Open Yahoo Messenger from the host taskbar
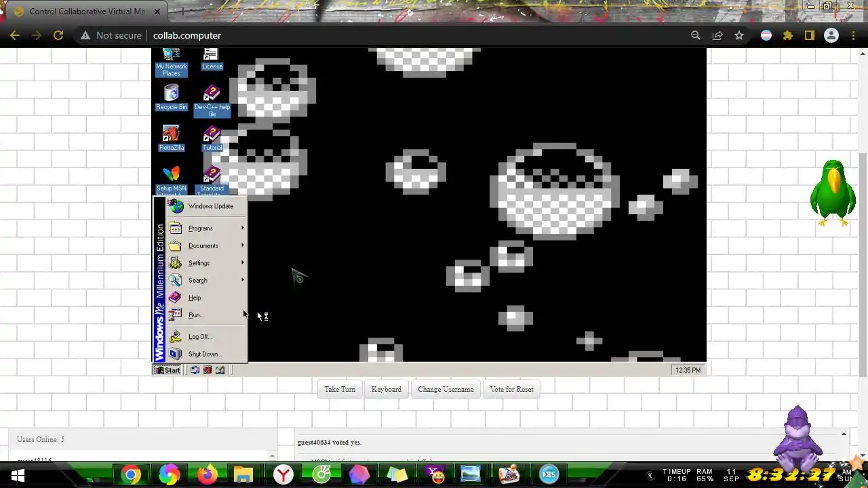 point(434,475)
